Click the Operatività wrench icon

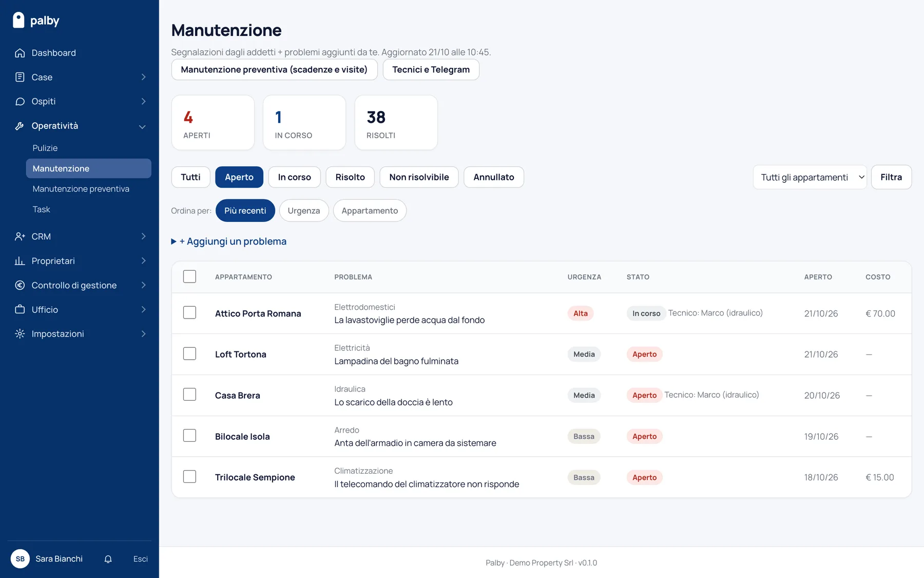click(20, 126)
